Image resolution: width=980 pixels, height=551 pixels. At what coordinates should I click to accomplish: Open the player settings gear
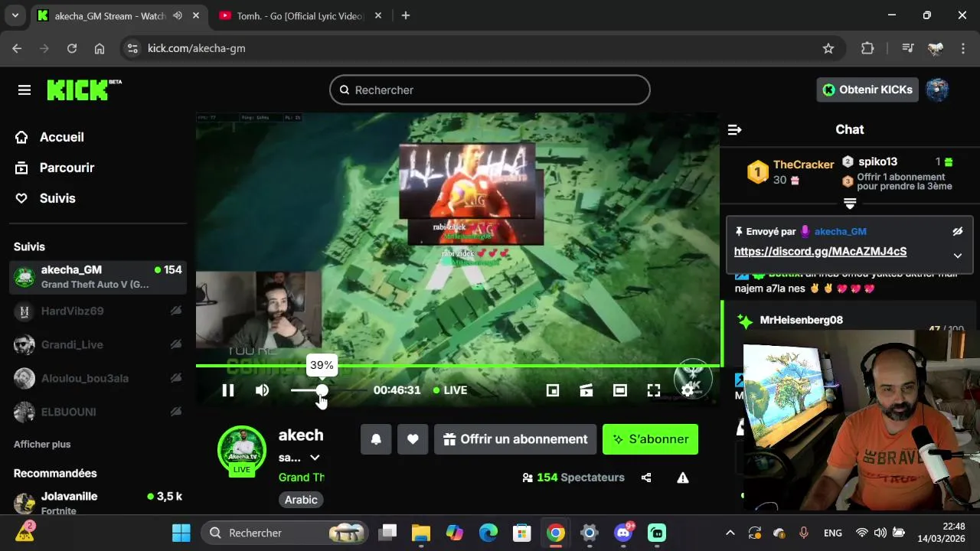point(688,390)
